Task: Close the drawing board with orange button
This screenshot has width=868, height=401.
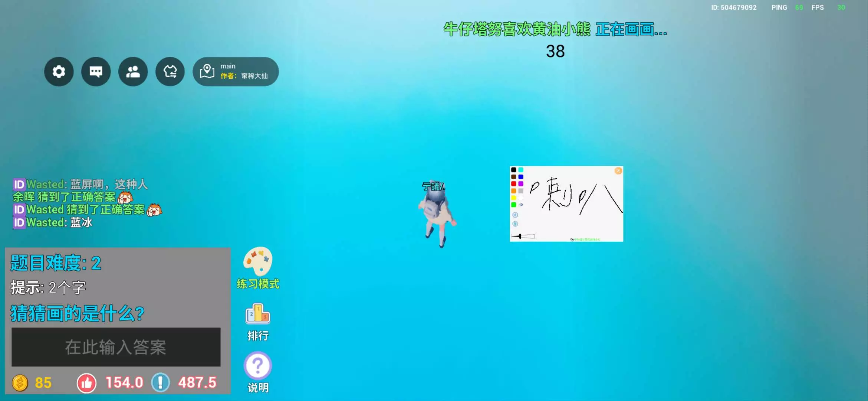Action: (x=618, y=171)
